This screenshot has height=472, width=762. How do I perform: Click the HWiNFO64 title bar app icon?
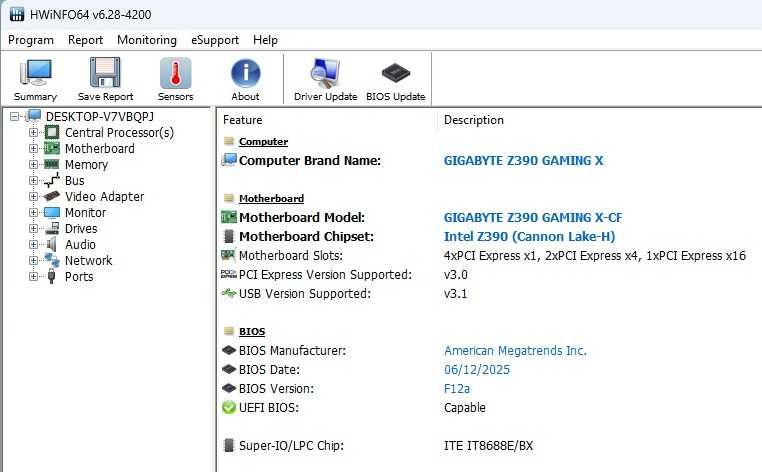point(17,14)
